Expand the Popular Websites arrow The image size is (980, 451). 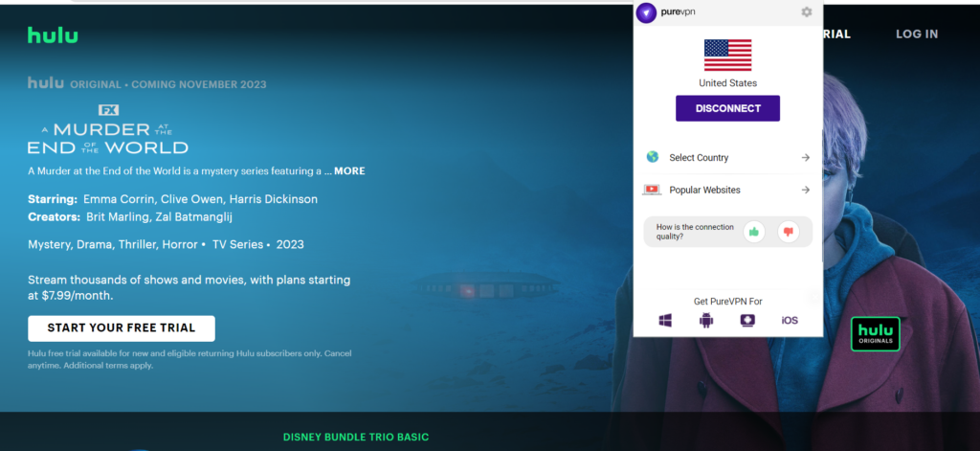click(805, 190)
